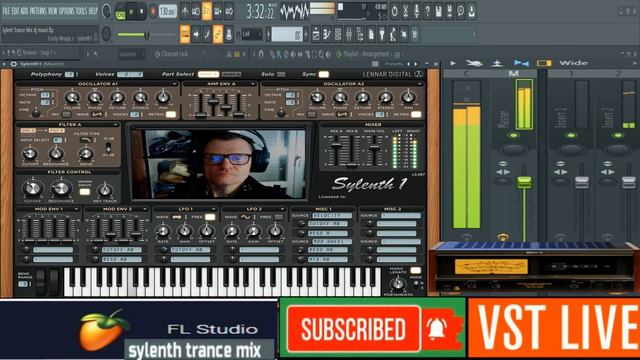Click the Sylenth1 Main Vol fader
Viewport: 640px width, 360px height.
(374, 148)
